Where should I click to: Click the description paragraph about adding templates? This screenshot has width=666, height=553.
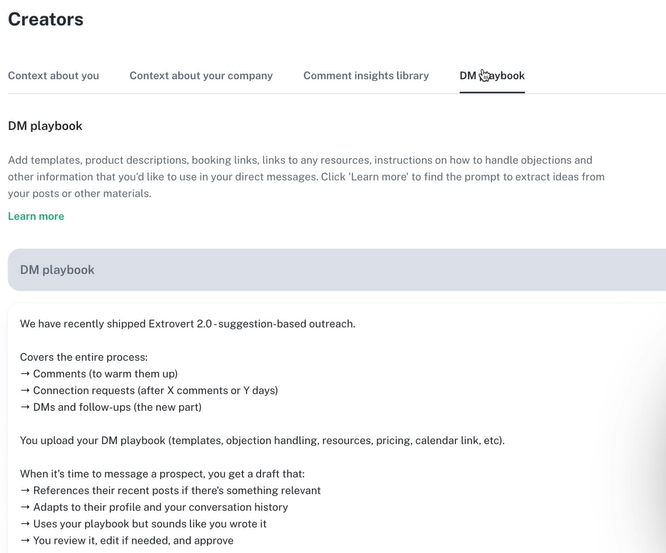306,177
